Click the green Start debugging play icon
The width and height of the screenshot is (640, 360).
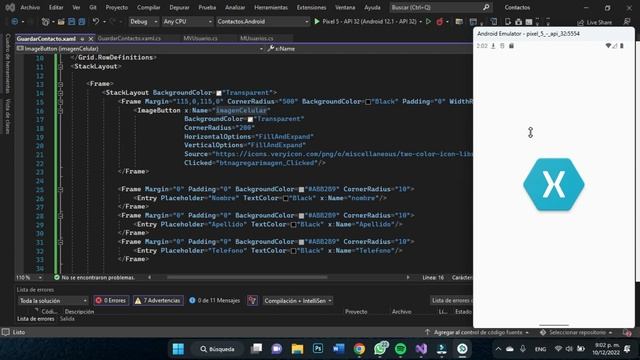coord(317,21)
